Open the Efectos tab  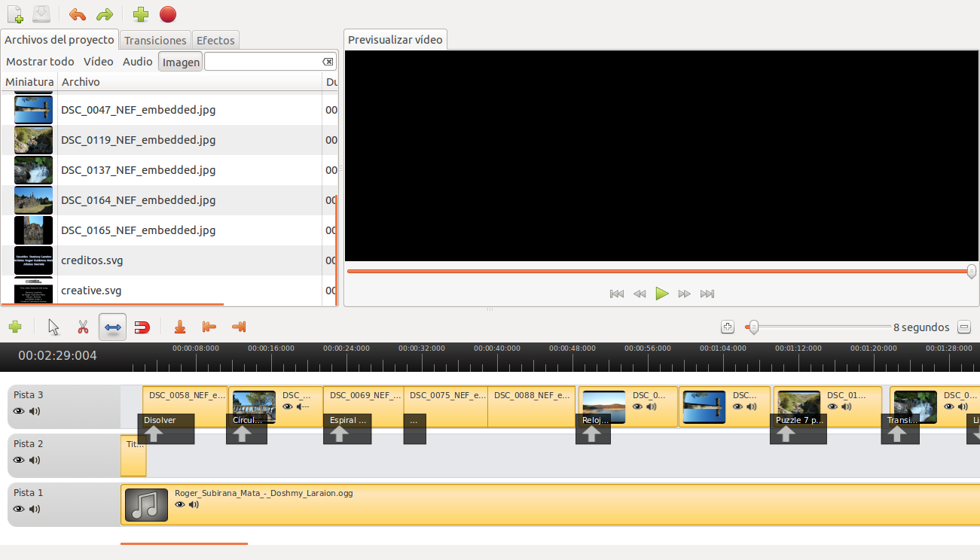[215, 40]
